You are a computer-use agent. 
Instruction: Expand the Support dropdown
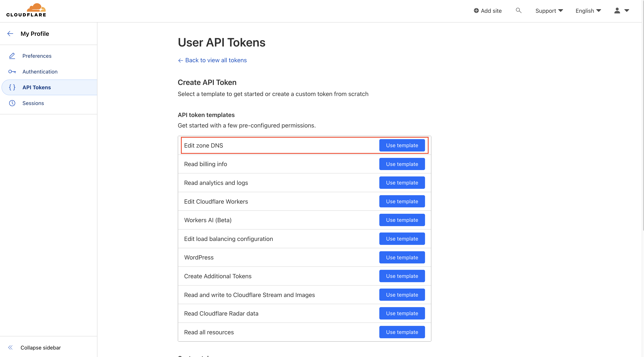pos(549,11)
